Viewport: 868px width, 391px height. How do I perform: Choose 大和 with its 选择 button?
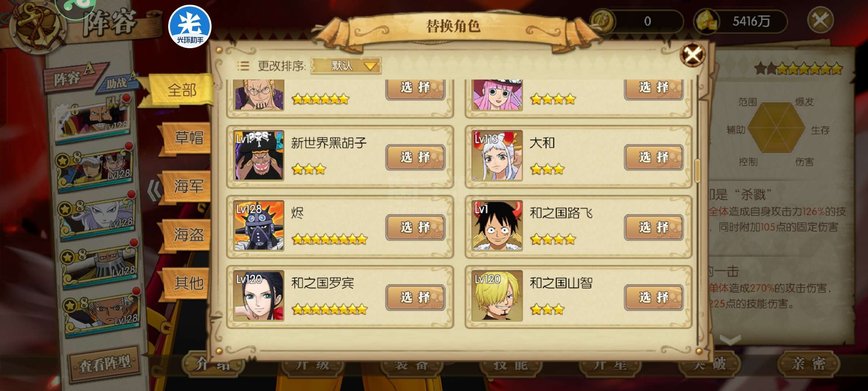click(x=654, y=157)
